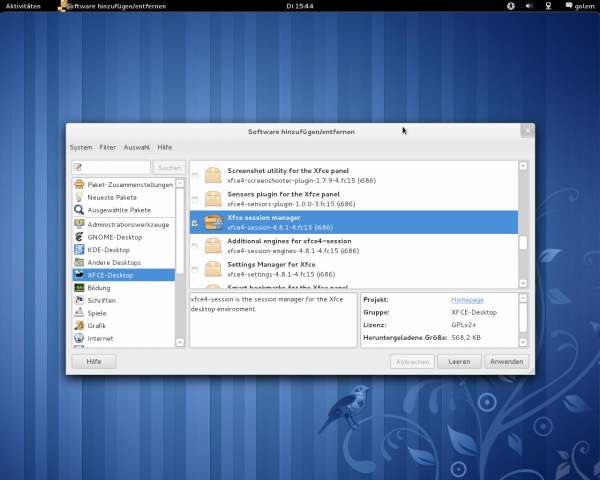
Task: Open the System menu
Action: click(x=81, y=147)
